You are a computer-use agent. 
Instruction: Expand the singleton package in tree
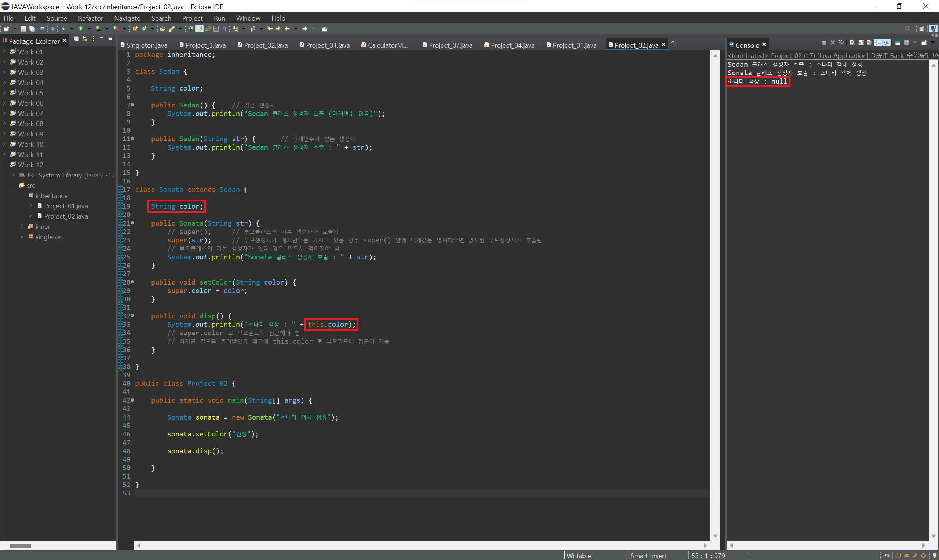(x=22, y=237)
